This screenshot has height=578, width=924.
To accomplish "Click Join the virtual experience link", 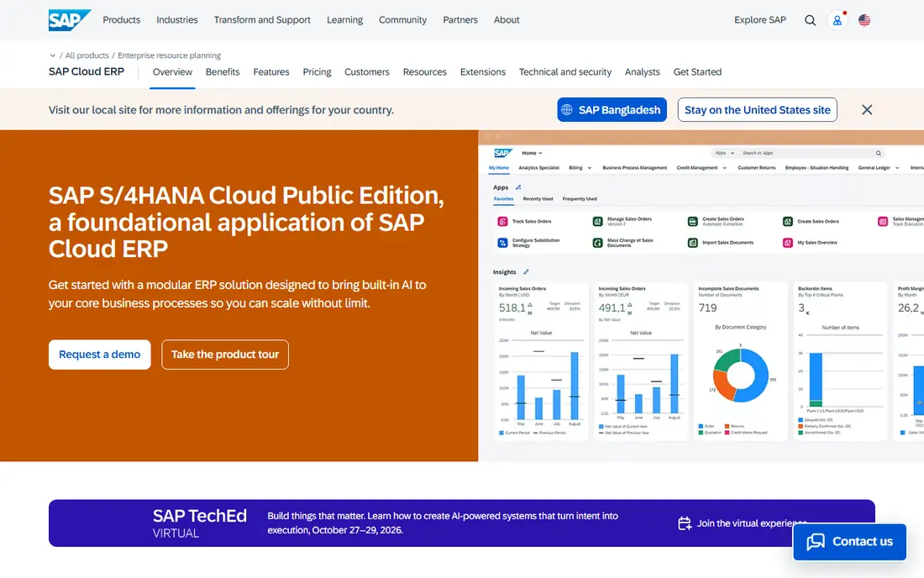I will pyautogui.click(x=743, y=523).
